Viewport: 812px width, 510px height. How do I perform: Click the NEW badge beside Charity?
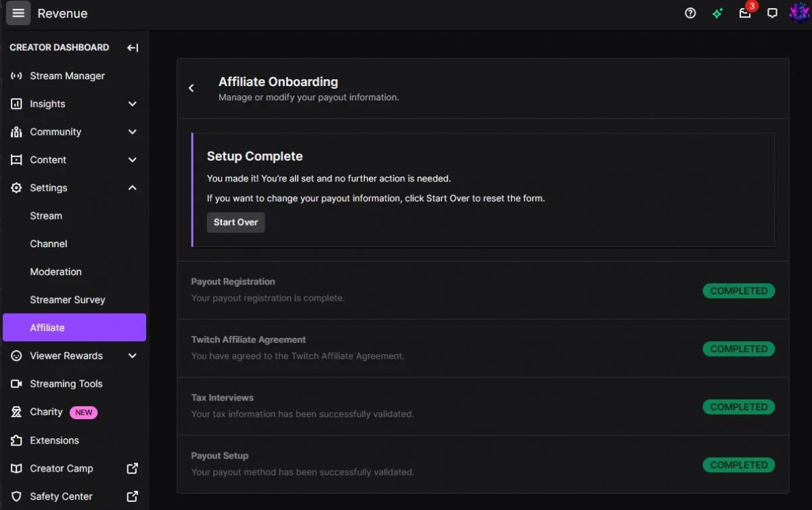84,412
